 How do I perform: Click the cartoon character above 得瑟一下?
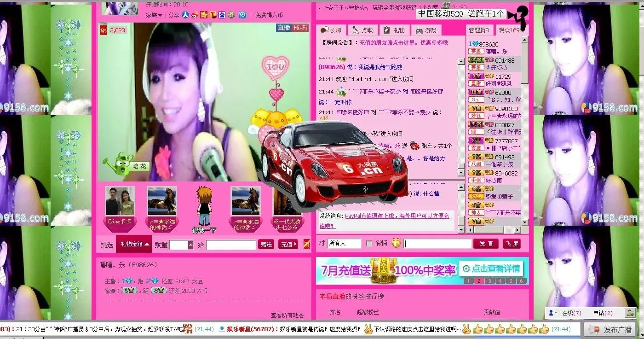click(204, 206)
